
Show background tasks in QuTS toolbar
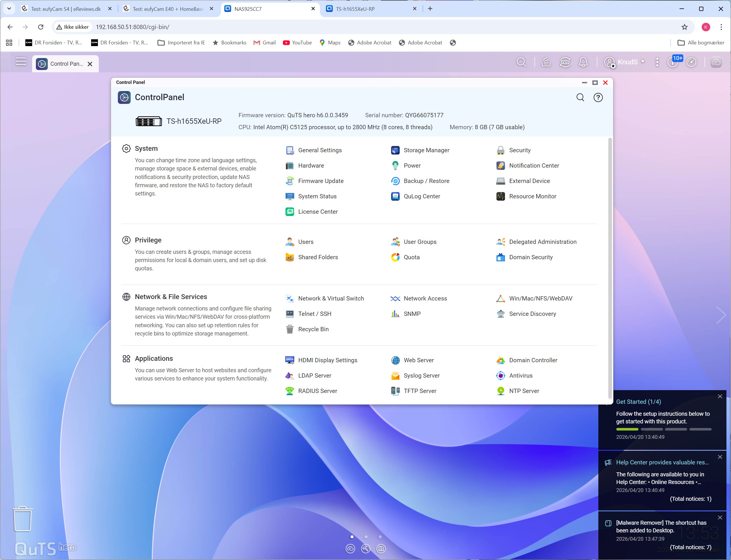pos(546,62)
